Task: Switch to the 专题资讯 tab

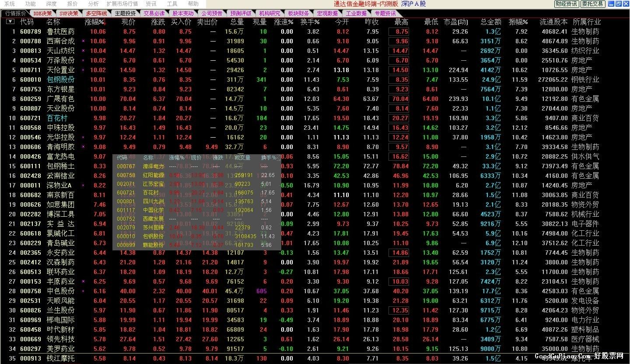Action: tap(385, 14)
